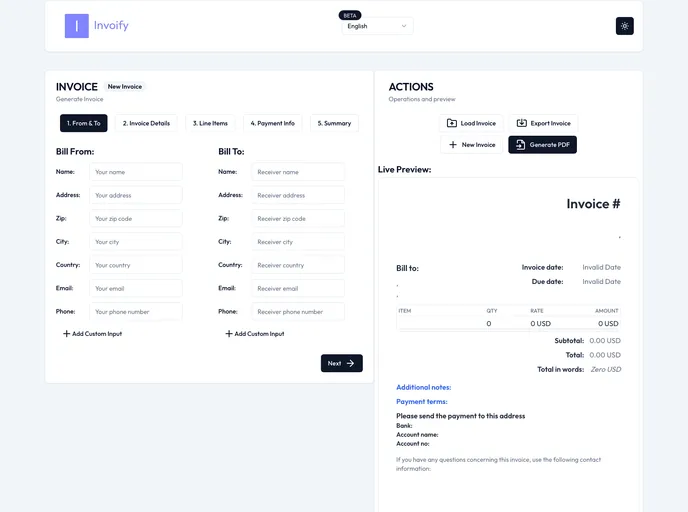Select the Summary step tab
This screenshot has width=688, height=512.
334,123
